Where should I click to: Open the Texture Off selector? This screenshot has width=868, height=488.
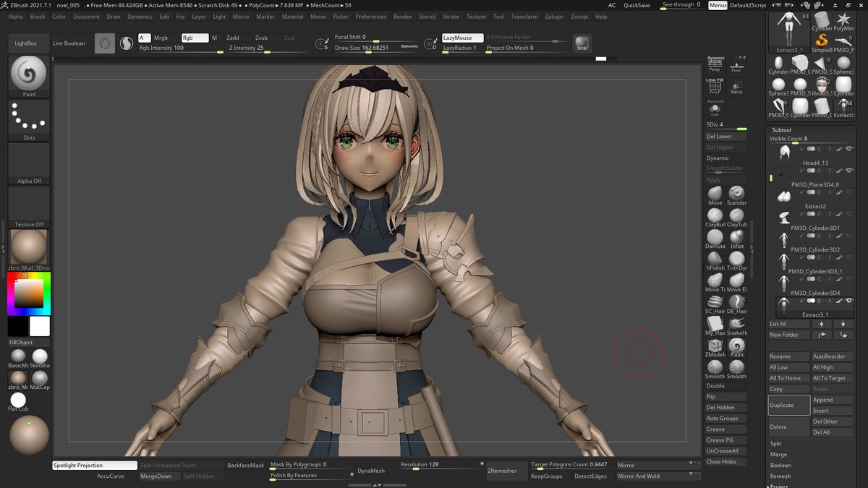click(30, 207)
